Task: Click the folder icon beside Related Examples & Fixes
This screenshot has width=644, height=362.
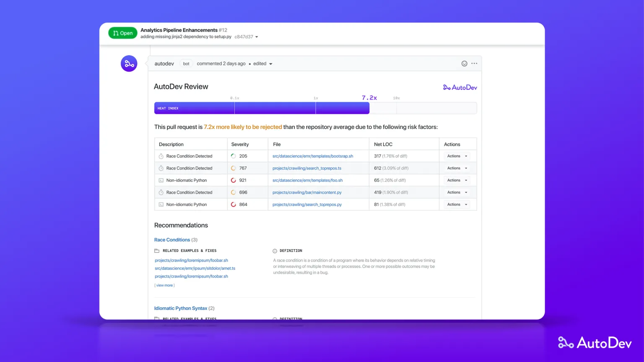Action: click(x=157, y=251)
